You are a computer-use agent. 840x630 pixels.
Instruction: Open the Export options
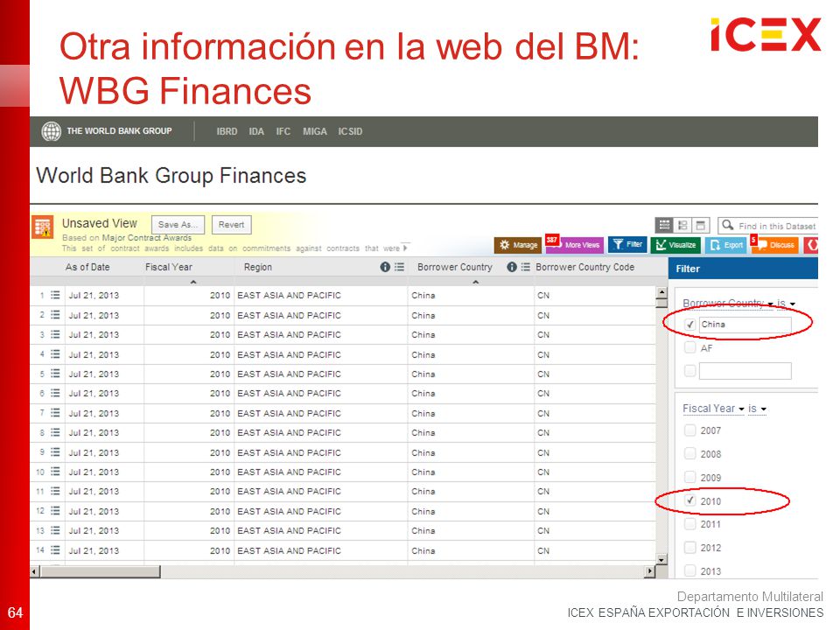[x=726, y=245]
